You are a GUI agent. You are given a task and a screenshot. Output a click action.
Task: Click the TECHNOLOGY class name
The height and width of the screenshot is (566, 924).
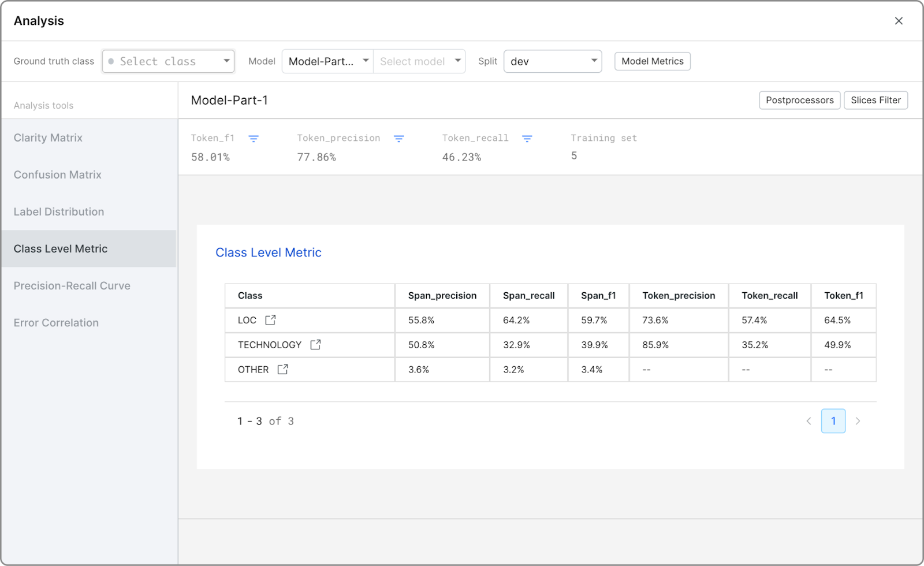pyautogui.click(x=270, y=345)
